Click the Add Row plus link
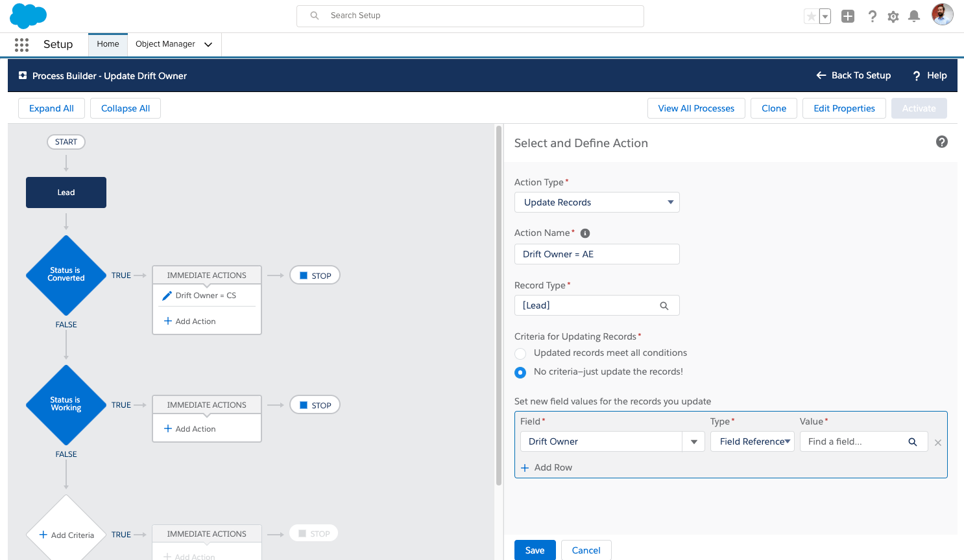This screenshot has width=964, height=560. pyautogui.click(x=546, y=467)
